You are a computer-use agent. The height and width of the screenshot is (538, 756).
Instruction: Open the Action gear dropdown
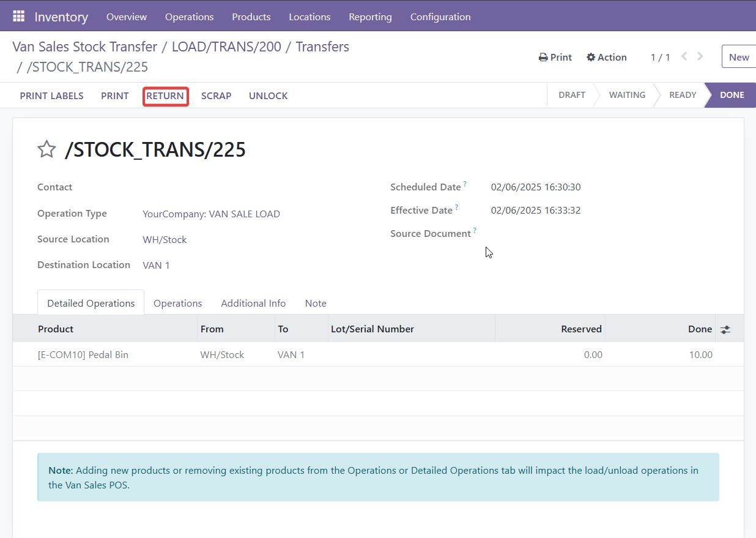tap(606, 57)
